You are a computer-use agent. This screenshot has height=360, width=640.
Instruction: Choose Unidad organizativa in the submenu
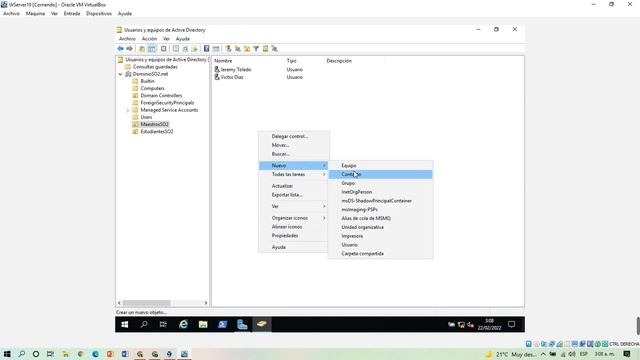tap(380, 227)
